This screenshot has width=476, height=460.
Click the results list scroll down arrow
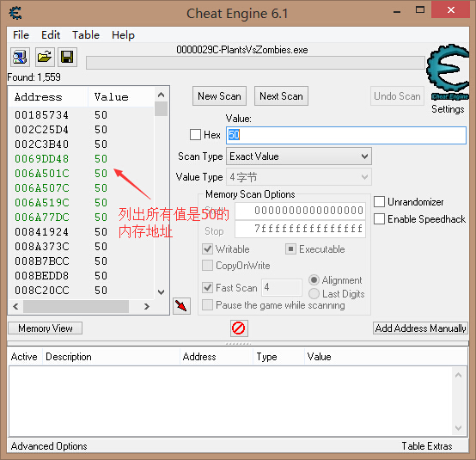(162, 292)
